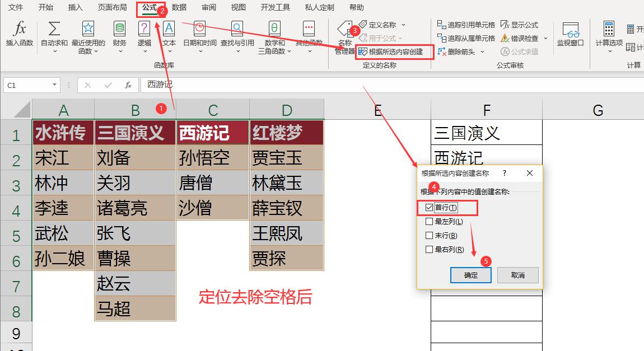Click the Cancel (取消) button in the dialog
The height and width of the screenshot is (351, 644).
[518, 275]
